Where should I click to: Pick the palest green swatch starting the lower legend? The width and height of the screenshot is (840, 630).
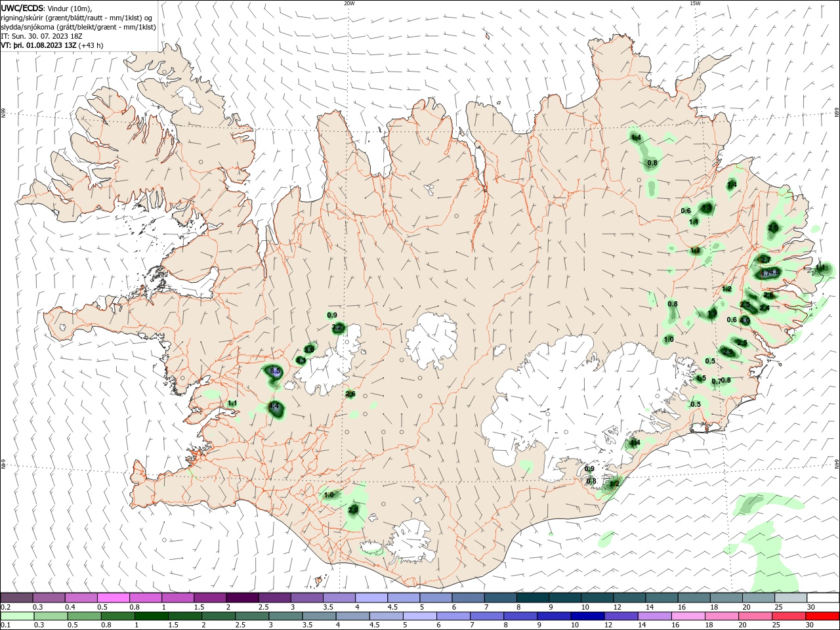click(x=17, y=616)
